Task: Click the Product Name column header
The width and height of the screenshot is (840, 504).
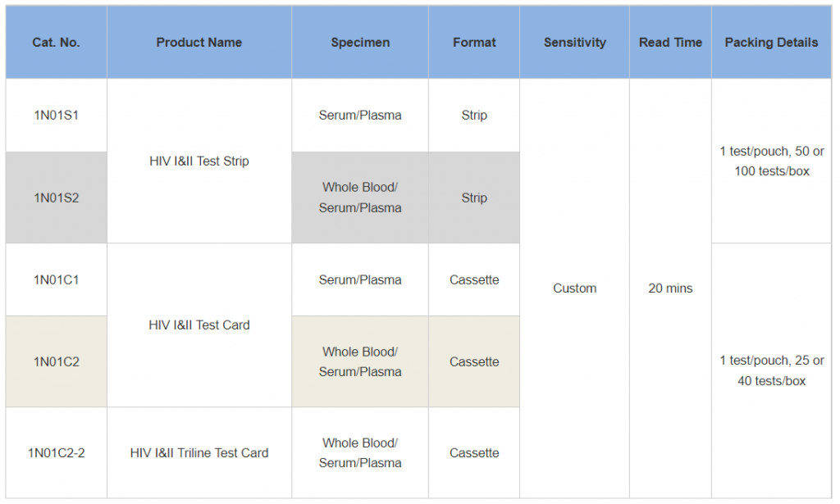Action: (199, 43)
